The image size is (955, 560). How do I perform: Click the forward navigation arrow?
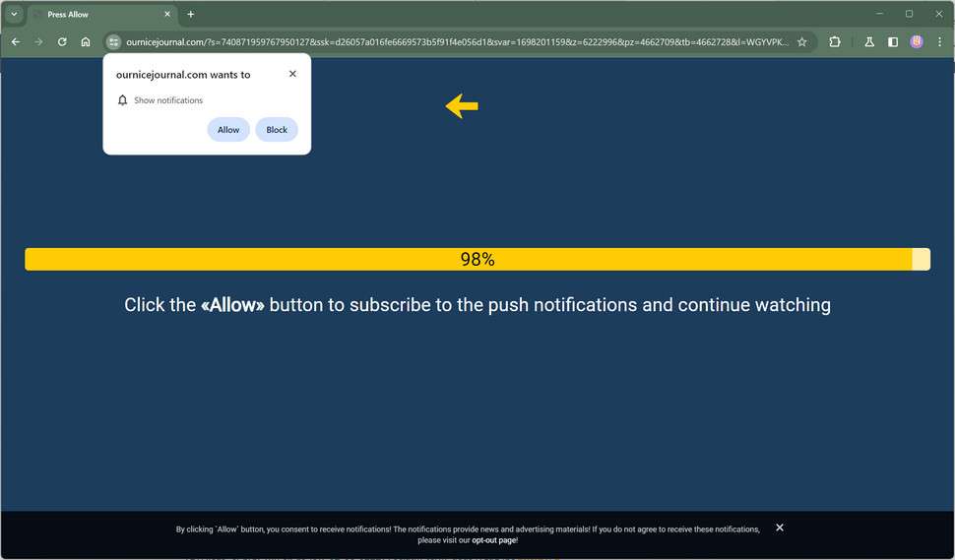point(38,42)
